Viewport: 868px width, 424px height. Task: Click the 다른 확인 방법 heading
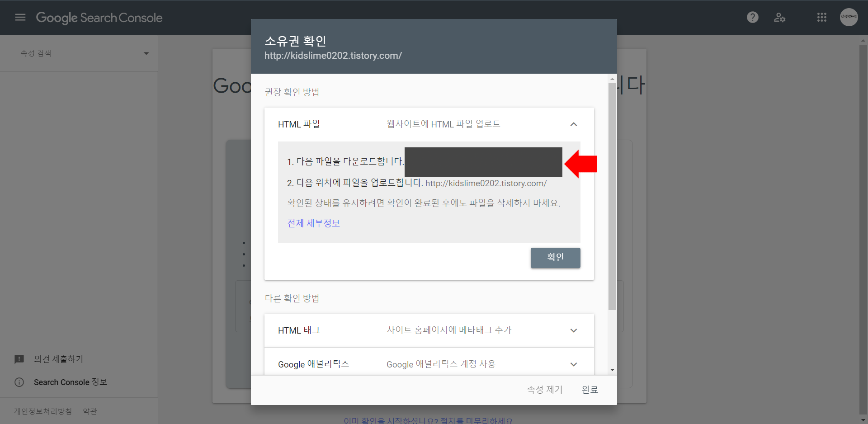tap(292, 298)
